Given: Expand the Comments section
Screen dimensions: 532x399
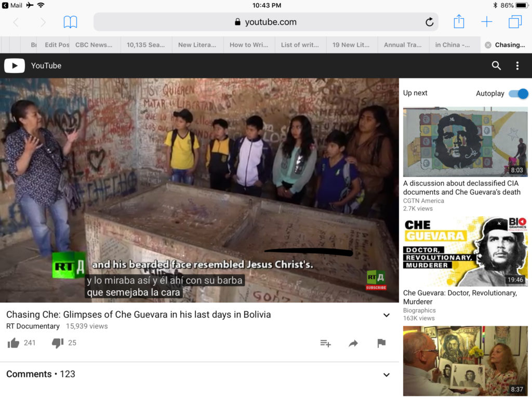Looking at the screenshot, I should click(386, 375).
